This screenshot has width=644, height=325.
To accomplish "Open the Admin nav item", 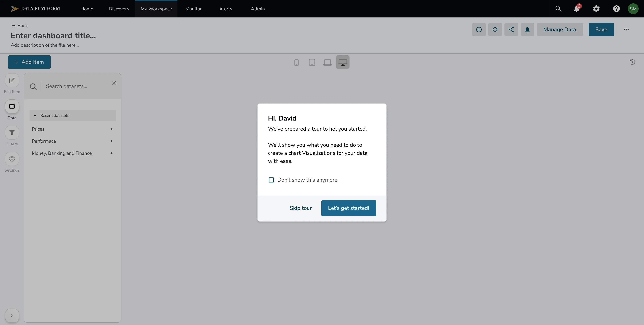I will pyautogui.click(x=258, y=9).
